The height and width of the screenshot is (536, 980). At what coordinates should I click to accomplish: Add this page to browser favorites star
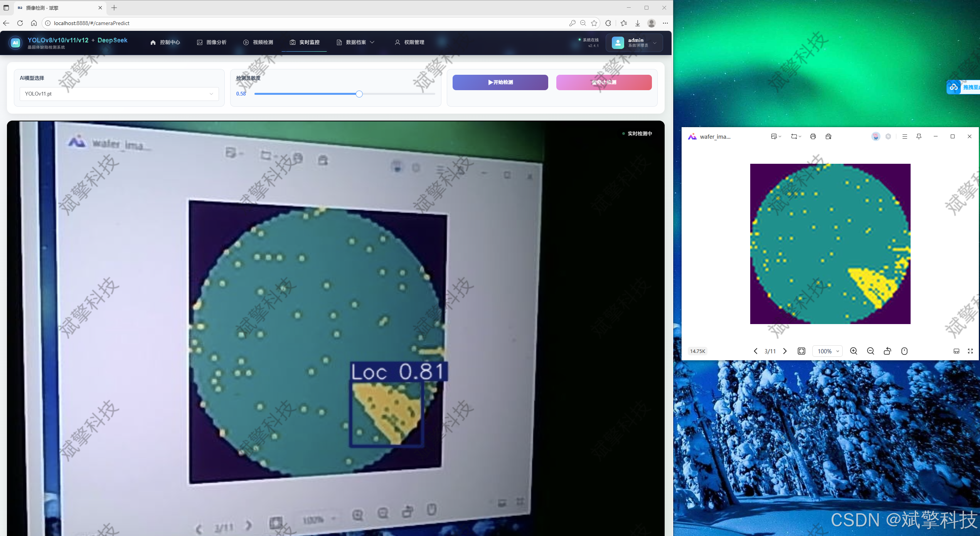(x=594, y=23)
